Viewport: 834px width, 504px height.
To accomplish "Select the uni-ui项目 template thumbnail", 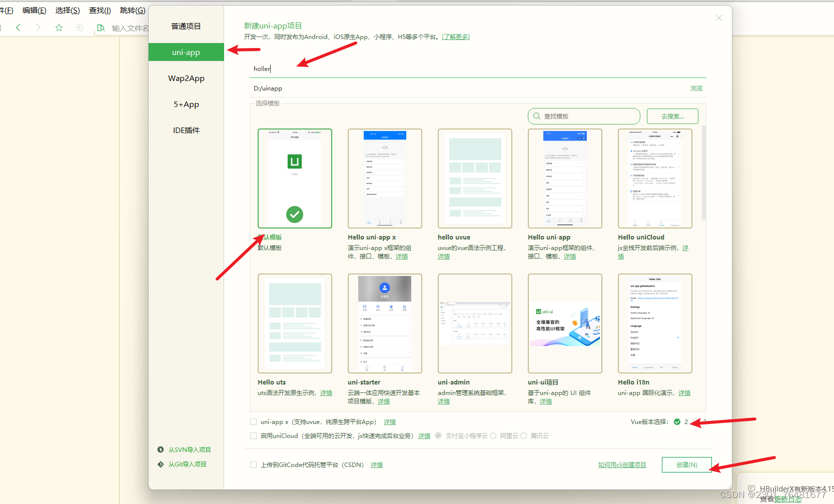I will (565, 323).
